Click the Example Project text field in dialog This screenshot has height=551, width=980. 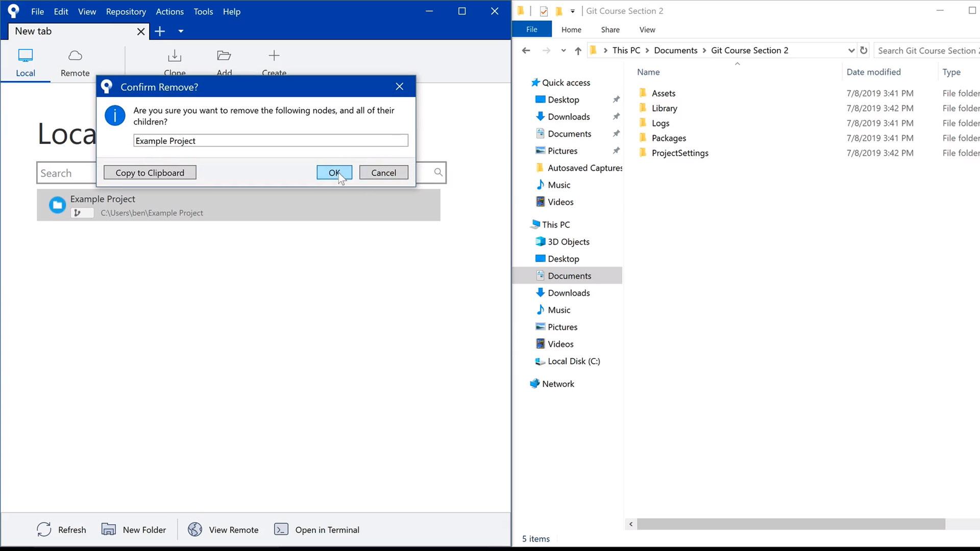click(271, 140)
